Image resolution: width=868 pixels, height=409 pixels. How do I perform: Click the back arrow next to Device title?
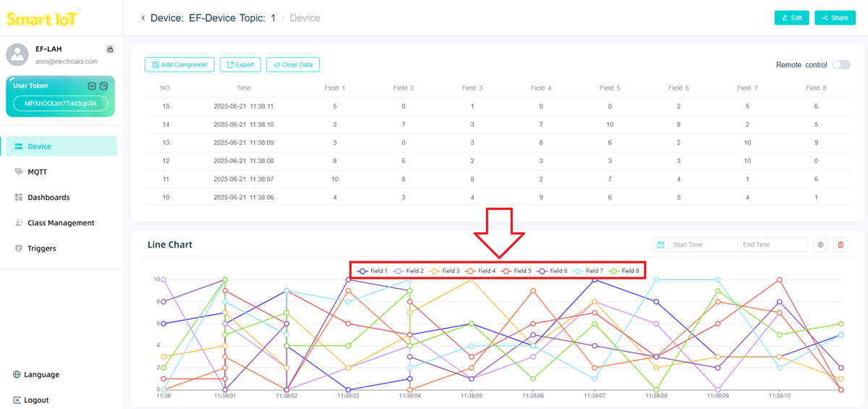(x=142, y=18)
